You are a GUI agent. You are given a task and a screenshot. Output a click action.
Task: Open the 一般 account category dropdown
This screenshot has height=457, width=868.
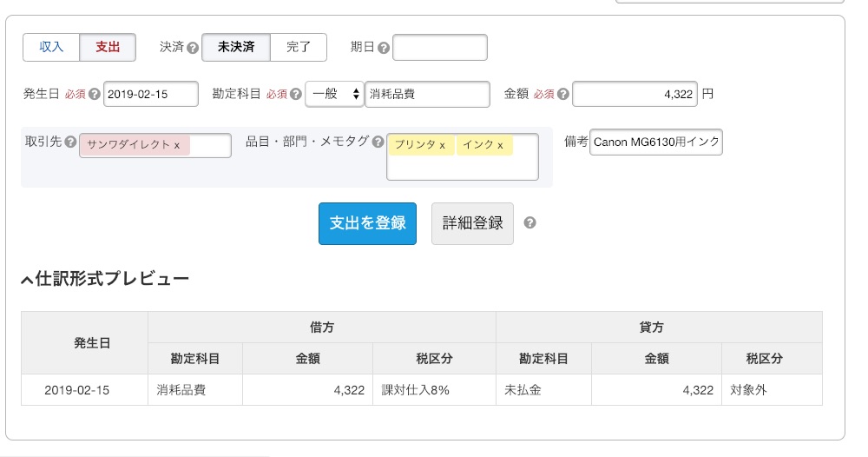(x=334, y=94)
